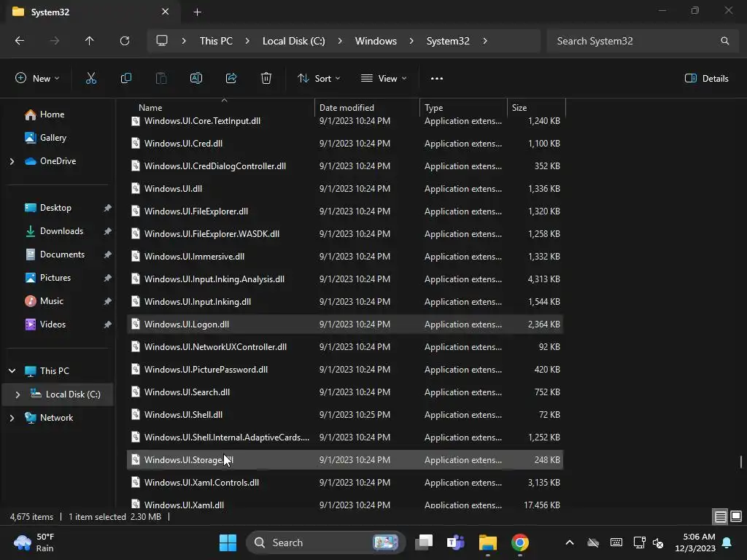Go back with the left arrow
747x560 pixels.
tap(20, 41)
